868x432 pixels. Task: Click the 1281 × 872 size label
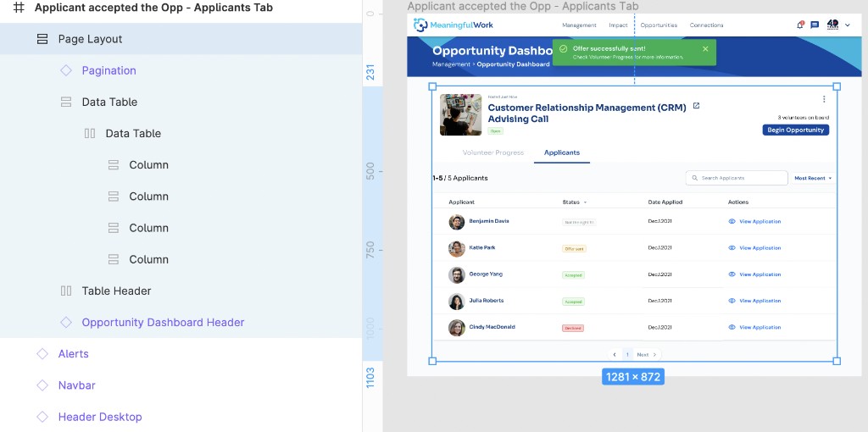tap(633, 377)
